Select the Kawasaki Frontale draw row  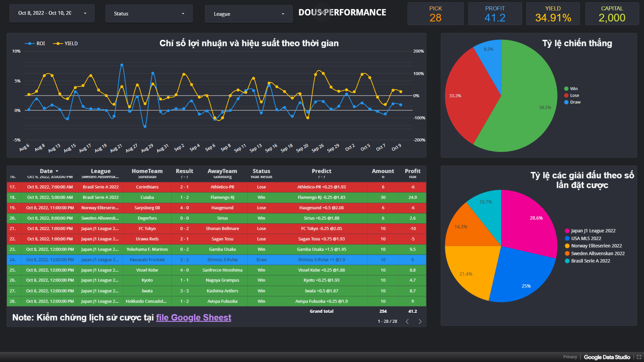[147, 260]
